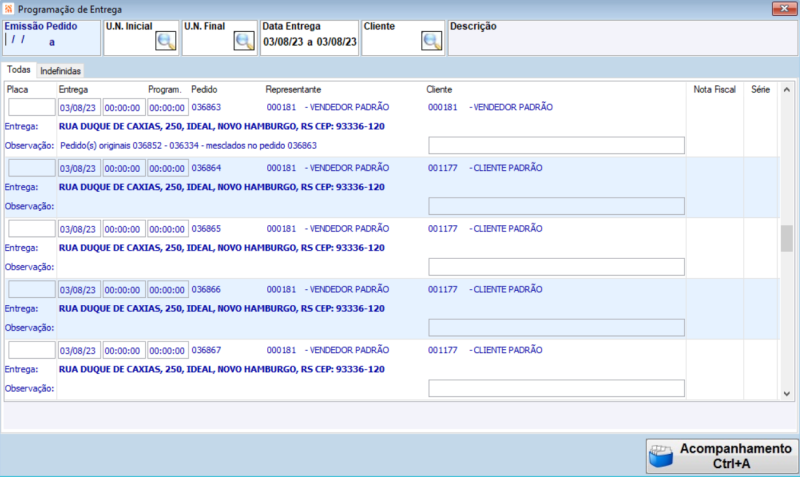The height and width of the screenshot is (477, 800).
Task: Click the Program. time field of pedido 036867
Action: click(x=168, y=350)
